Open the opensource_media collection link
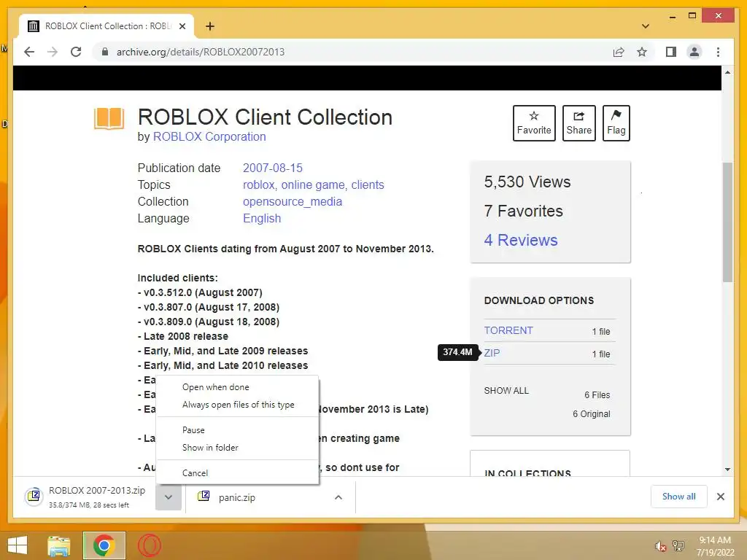Viewport: 747px width, 560px height. [x=293, y=202]
